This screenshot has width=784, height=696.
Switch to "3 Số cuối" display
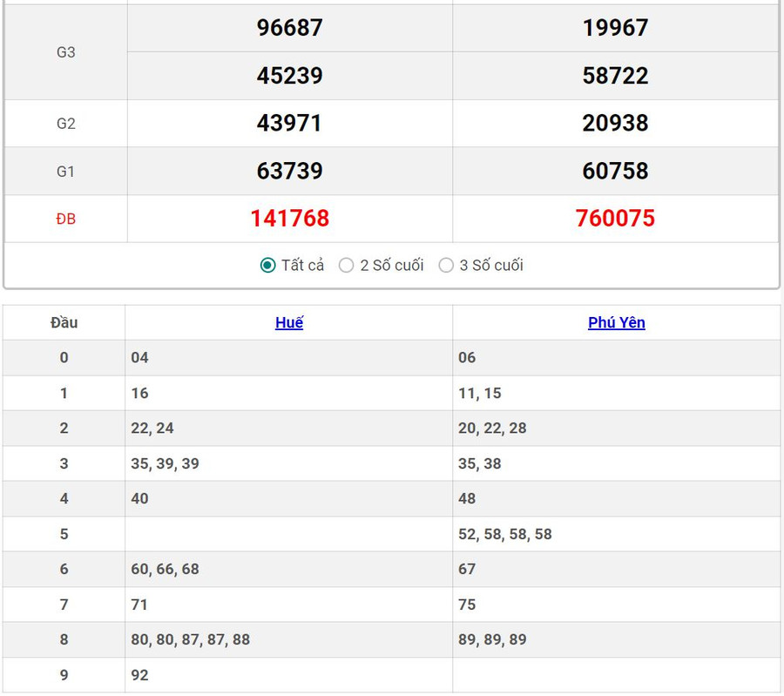(446, 266)
